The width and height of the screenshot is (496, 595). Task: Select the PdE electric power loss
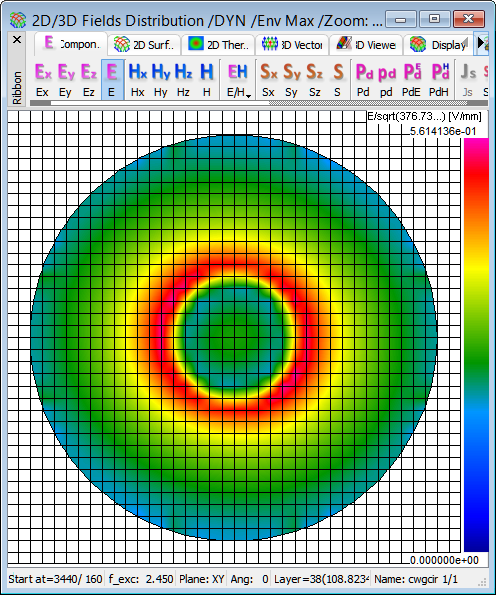point(411,80)
